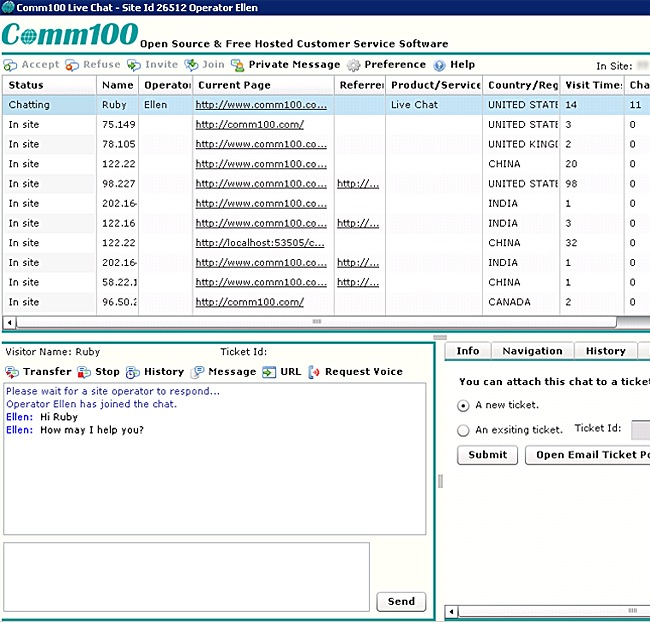The image size is (650, 623).
Task: Open the http://localhost:53505 page link
Action: tap(260, 243)
